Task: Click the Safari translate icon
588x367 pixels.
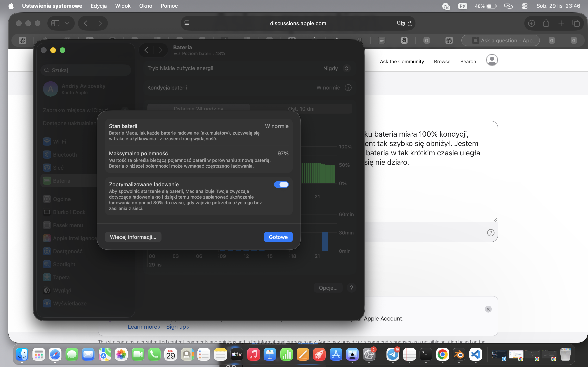Action: [x=401, y=23]
